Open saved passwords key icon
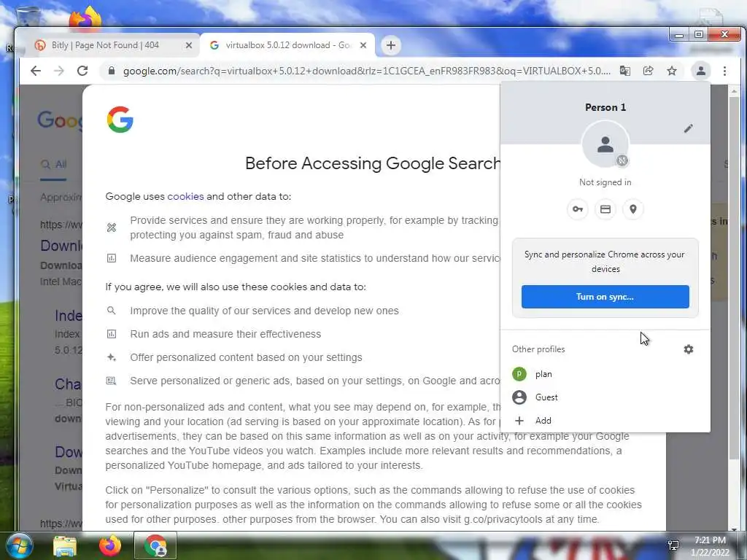 (578, 209)
